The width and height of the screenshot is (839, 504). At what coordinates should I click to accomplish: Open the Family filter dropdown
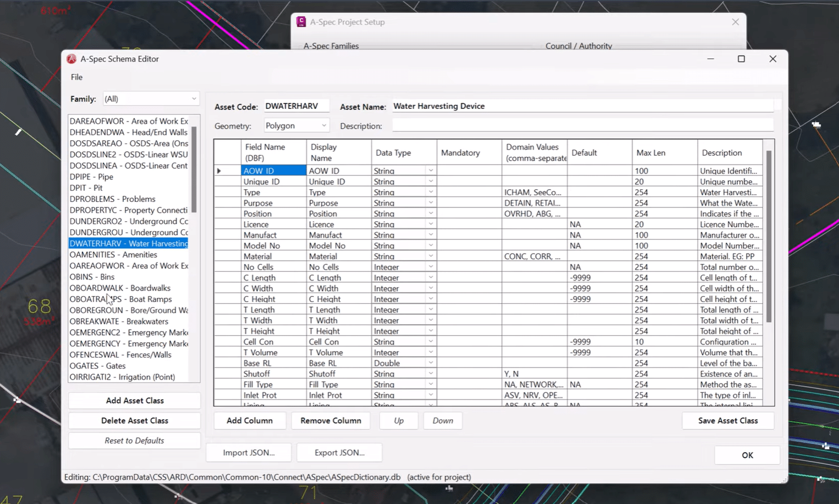pos(150,99)
